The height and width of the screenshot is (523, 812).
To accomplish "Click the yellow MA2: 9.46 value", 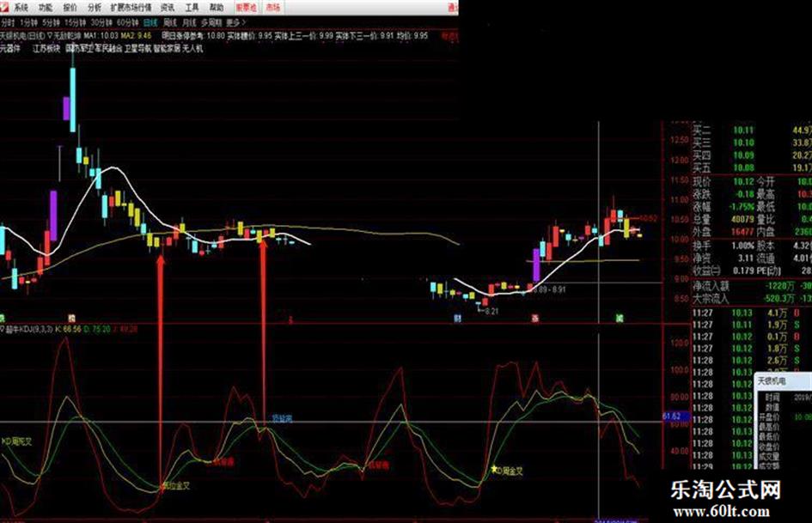I will coord(137,36).
